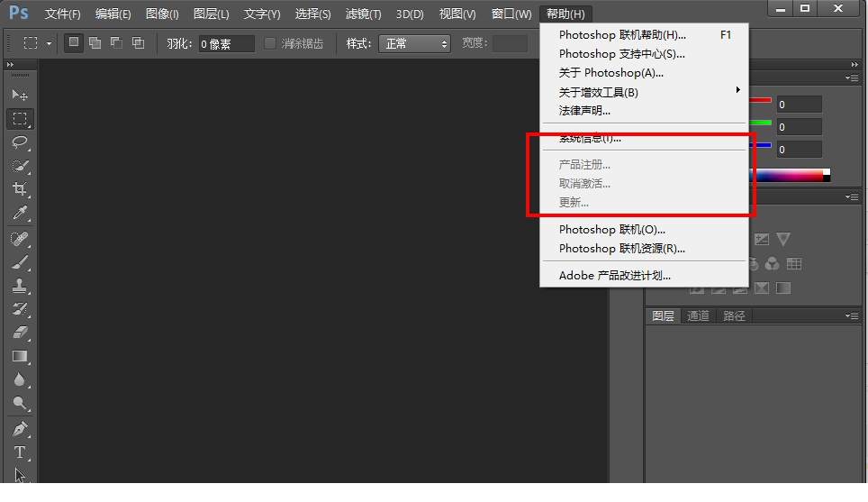Image resolution: width=868 pixels, height=502 pixels.
Task: Click the Vibrance adjustment icon
Action: 783,239
